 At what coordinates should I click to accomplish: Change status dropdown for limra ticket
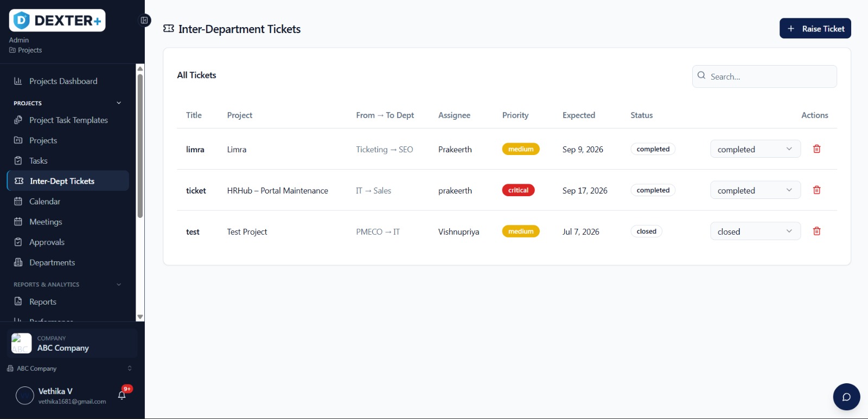(x=755, y=149)
